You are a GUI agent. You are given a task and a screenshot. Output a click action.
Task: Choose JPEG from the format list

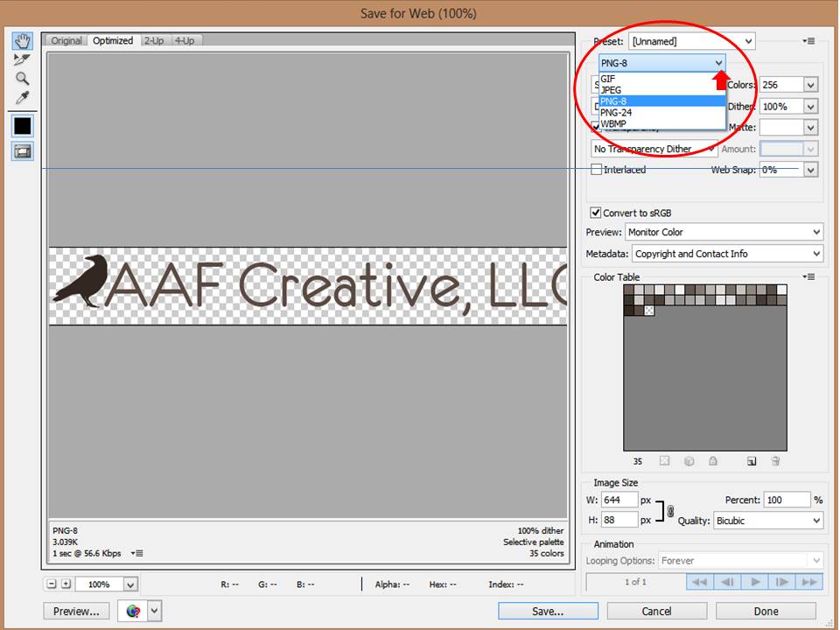662,90
